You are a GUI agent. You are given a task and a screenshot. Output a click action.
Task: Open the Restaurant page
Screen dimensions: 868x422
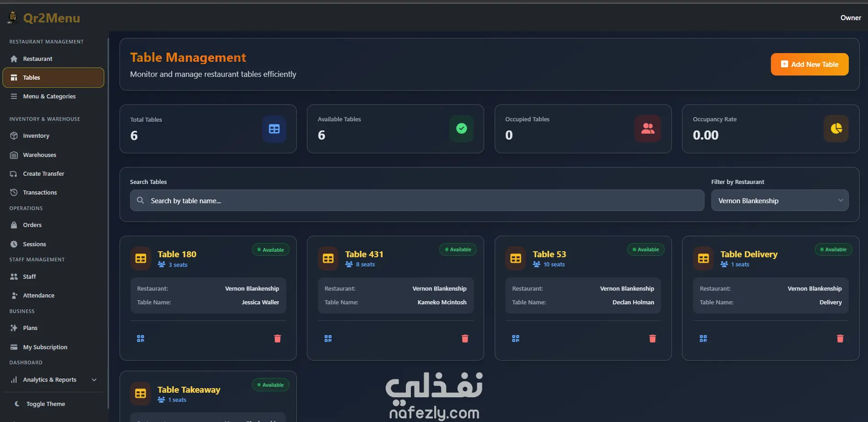click(53, 59)
